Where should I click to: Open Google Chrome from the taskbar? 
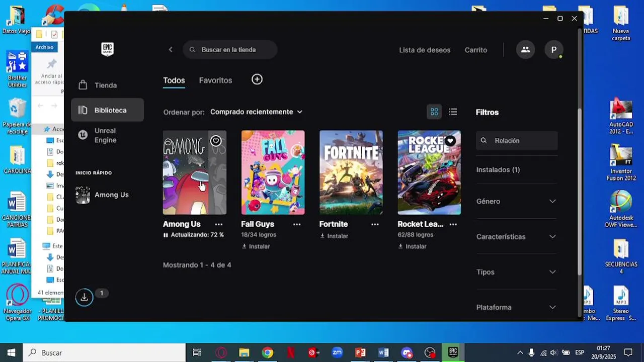click(x=268, y=352)
